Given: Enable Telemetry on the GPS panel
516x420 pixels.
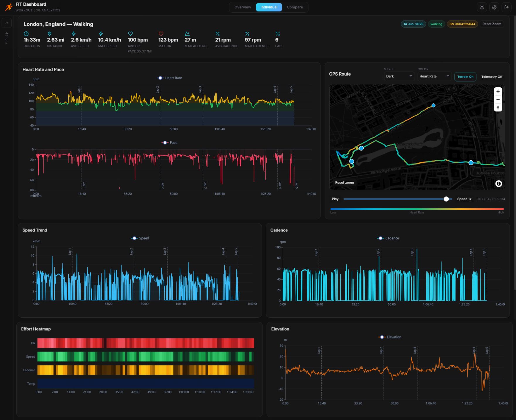Looking at the screenshot, I should coord(492,76).
